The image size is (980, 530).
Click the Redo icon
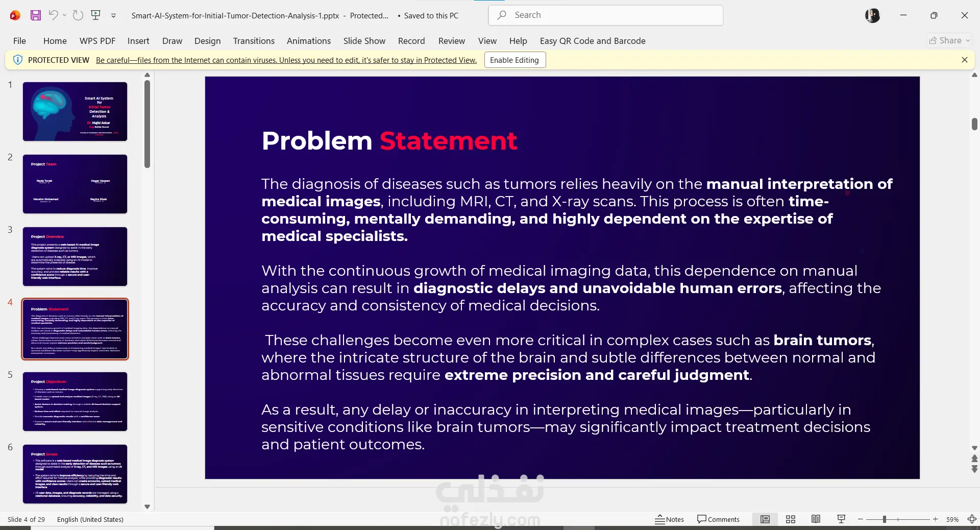click(x=78, y=15)
